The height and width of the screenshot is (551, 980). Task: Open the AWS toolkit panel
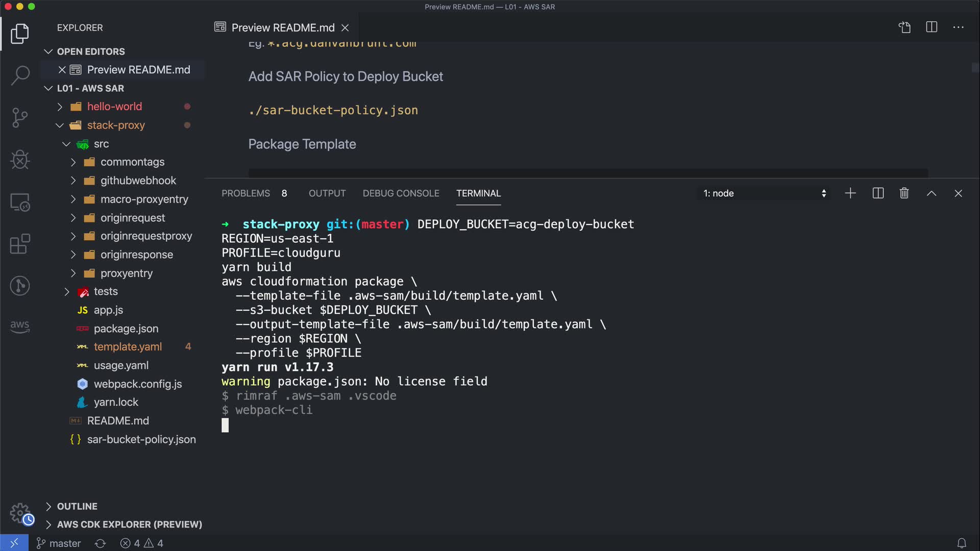(x=20, y=326)
